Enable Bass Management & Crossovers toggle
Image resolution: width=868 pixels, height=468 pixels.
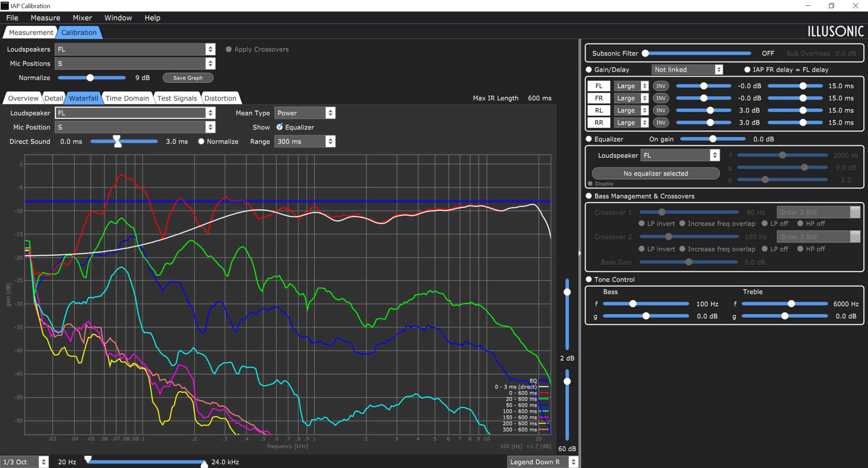(x=589, y=196)
